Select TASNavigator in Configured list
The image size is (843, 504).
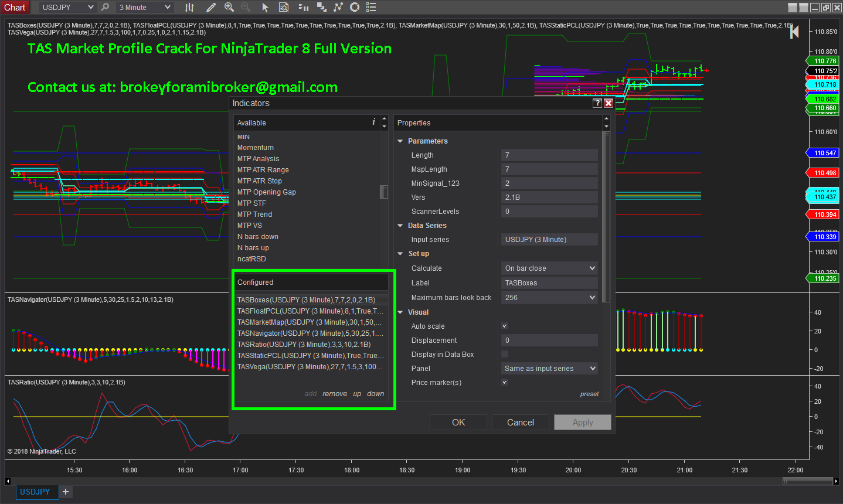coord(311,333)
